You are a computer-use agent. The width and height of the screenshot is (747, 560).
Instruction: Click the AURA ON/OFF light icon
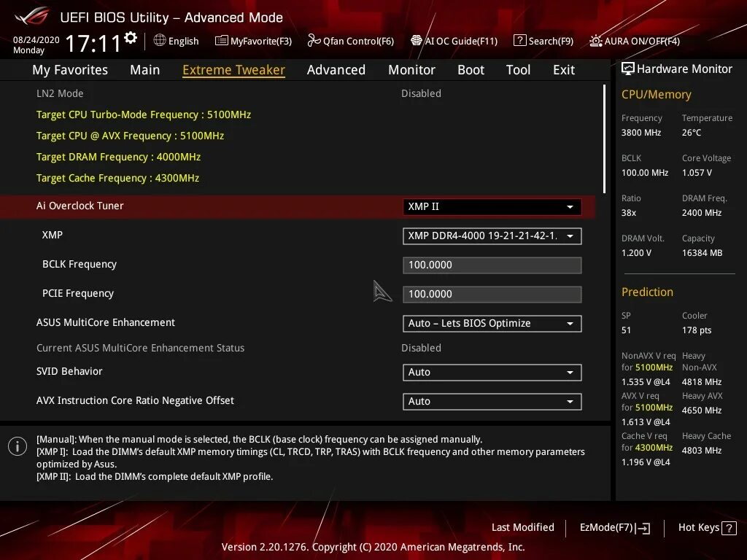595,41
